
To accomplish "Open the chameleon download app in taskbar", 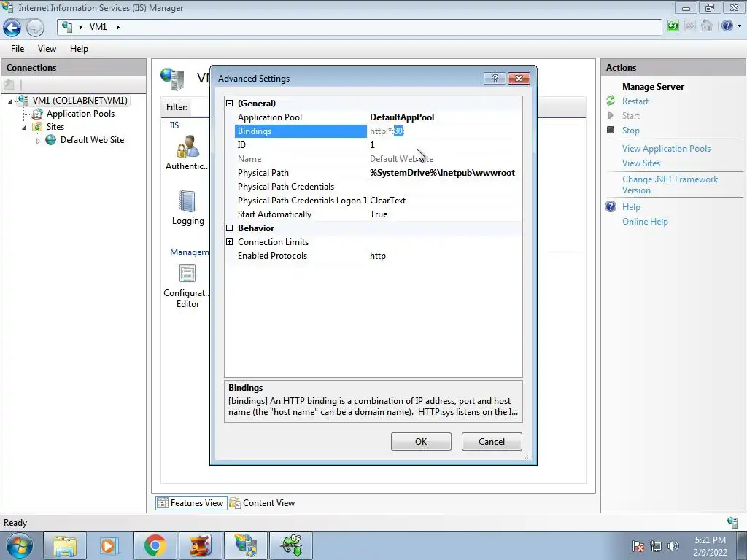I will pyautogui.click(x=290, y=545).
